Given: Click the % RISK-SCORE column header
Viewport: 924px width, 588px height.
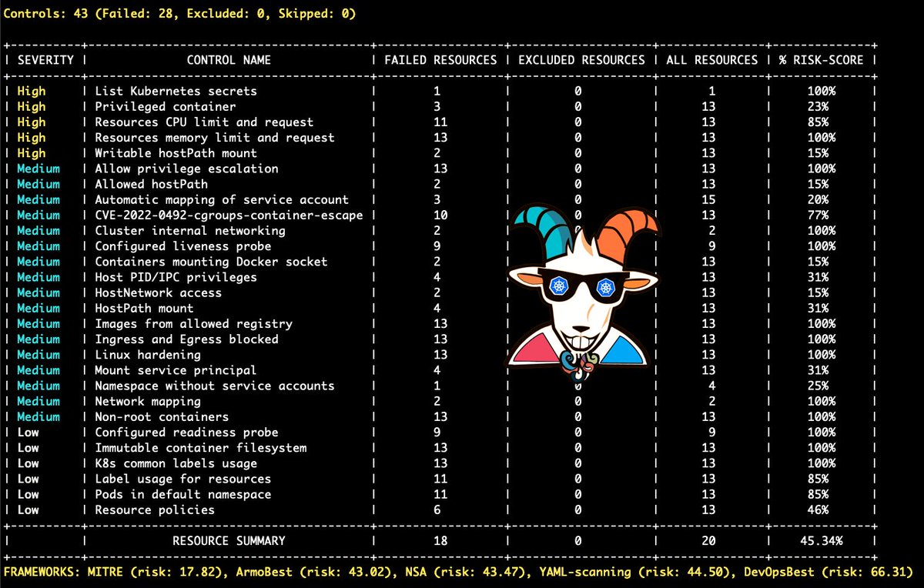Looking at the screenshot, I should (x=821, y=60).
